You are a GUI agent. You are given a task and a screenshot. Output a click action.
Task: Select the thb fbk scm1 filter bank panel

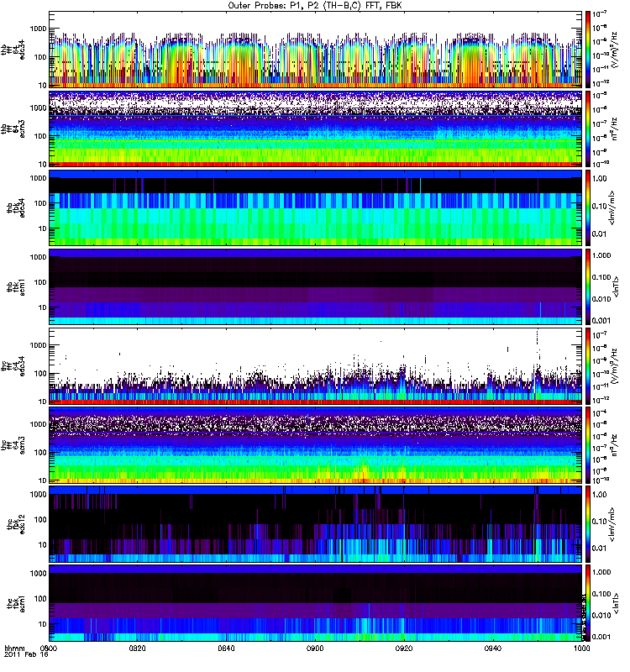click(315, 286)
